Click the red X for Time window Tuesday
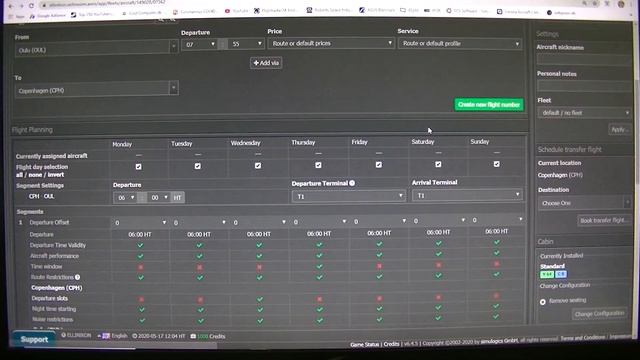640x360 pixels. [200, 267]
